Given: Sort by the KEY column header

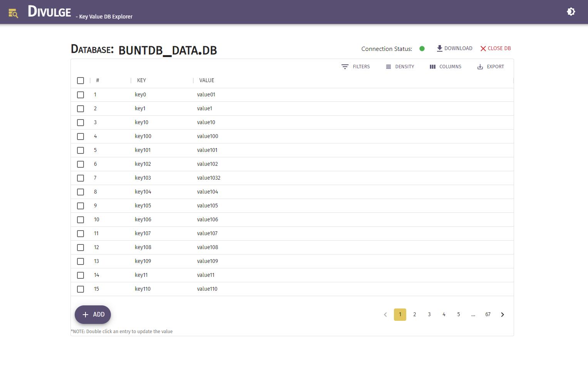Looking at the screenshot, I should (x=141, y=81).
